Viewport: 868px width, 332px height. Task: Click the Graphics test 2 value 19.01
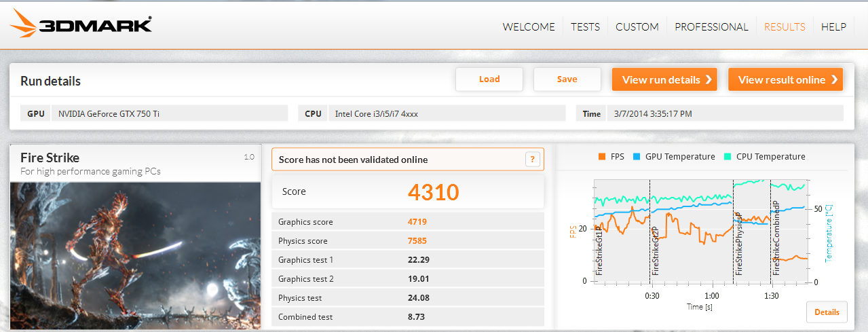[x=418, y=279]
